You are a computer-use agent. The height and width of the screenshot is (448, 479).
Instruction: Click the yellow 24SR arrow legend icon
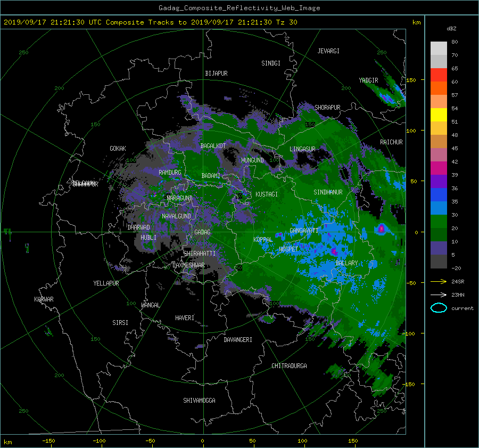(439, 281)
